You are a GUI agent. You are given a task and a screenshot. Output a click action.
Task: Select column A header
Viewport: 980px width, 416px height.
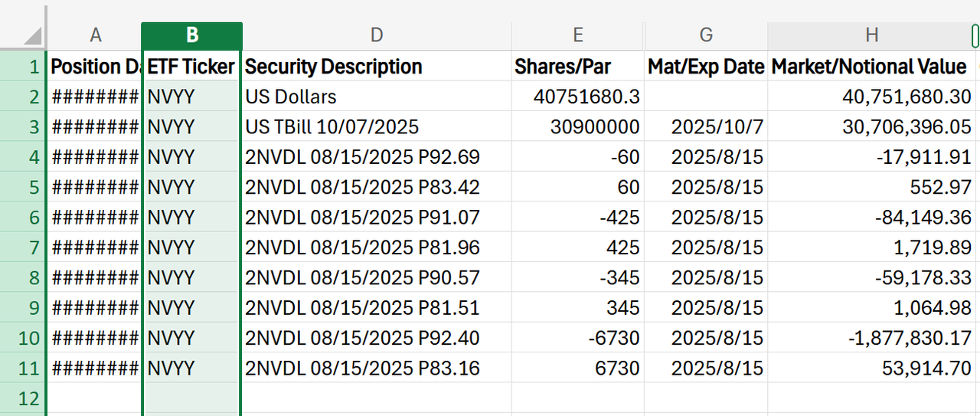click(x=95, y=35)
